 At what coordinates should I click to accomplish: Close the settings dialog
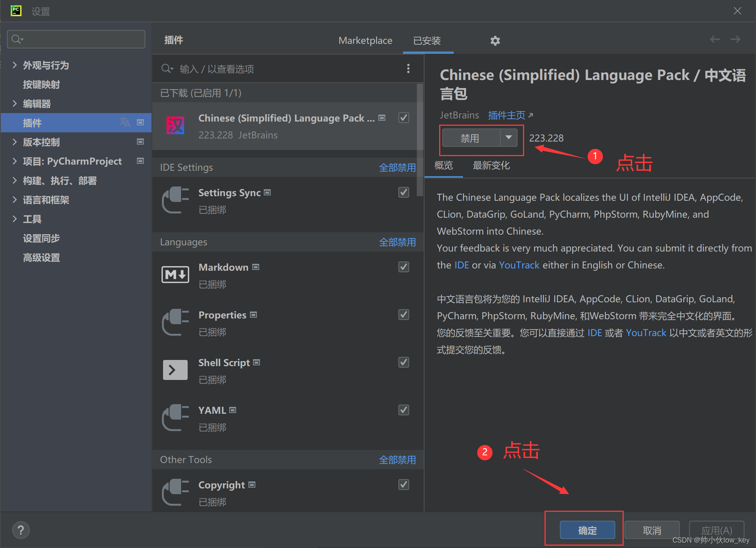click(737, 11)
